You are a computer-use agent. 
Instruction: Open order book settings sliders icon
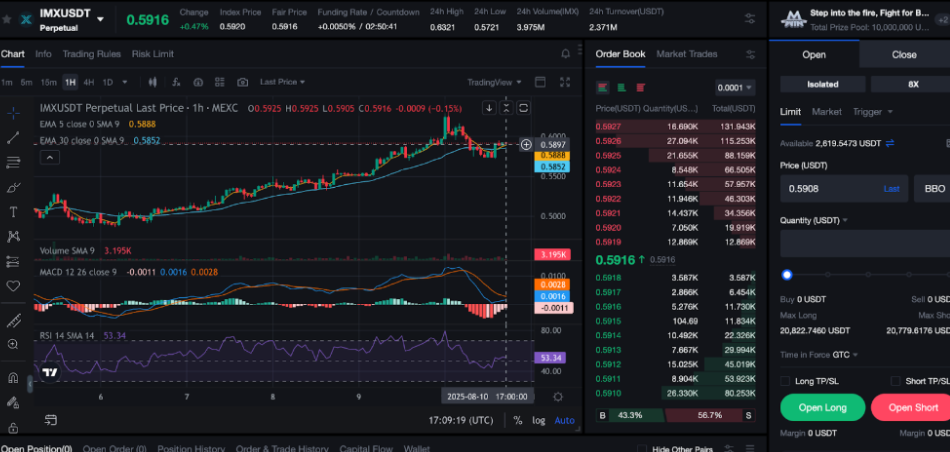point(751,55)
